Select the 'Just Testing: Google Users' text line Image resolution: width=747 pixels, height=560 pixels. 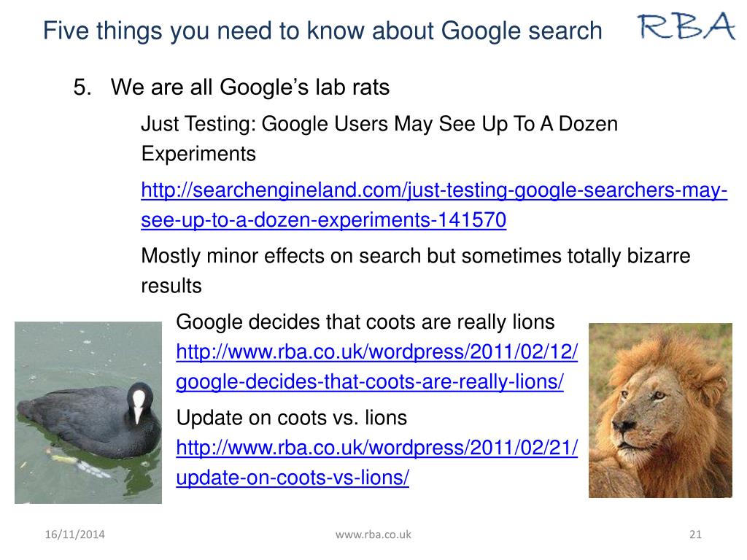coord(379,124)
